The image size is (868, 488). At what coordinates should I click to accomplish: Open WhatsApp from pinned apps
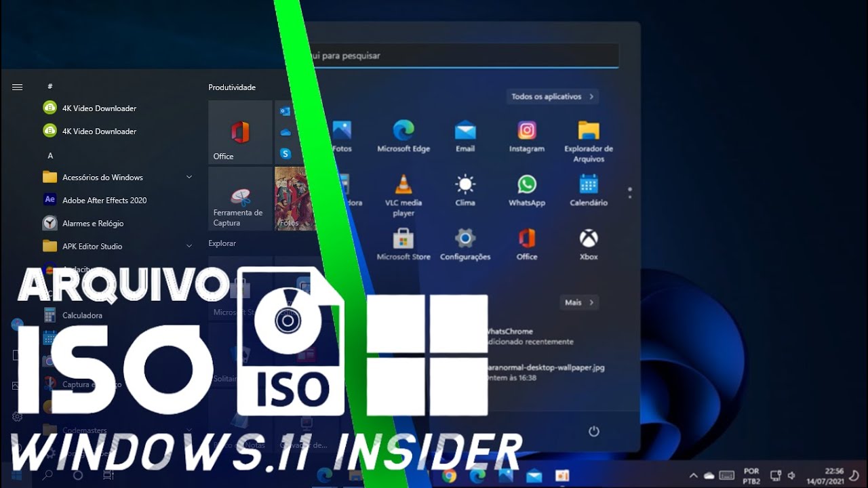(x=527, y=190)
